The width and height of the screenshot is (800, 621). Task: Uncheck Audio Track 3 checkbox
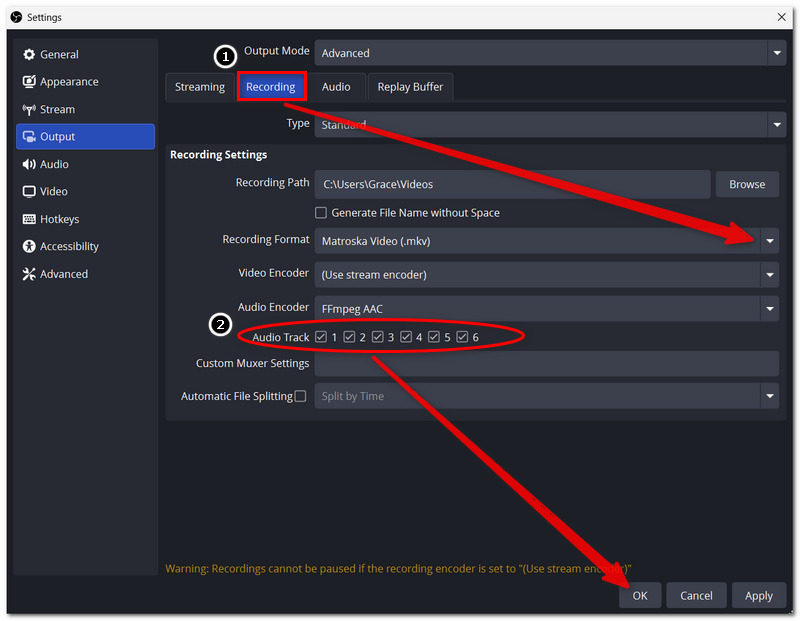tap(378, 337)
